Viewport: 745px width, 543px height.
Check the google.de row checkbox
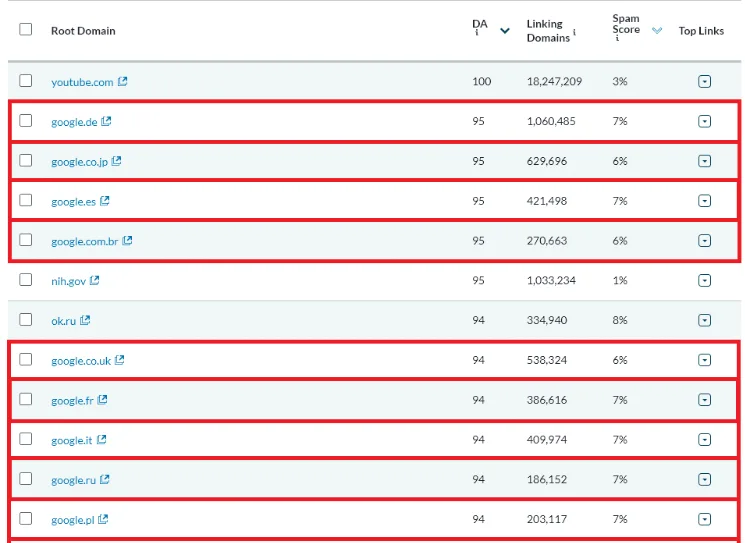click(26, 121)
